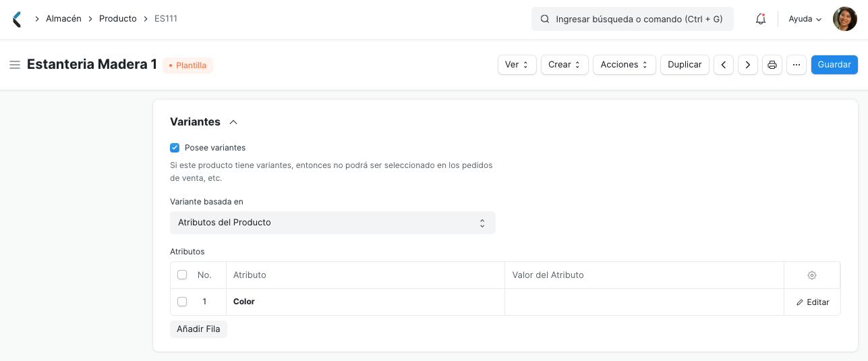Click the Plantilla status badge

(x=187, y=65)
